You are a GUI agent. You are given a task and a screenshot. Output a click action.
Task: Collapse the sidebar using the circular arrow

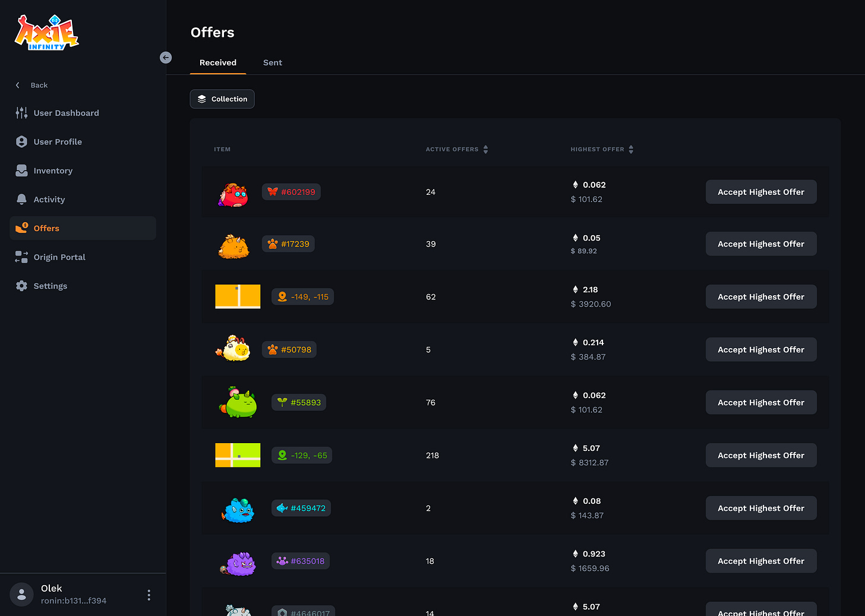[165, 57]
